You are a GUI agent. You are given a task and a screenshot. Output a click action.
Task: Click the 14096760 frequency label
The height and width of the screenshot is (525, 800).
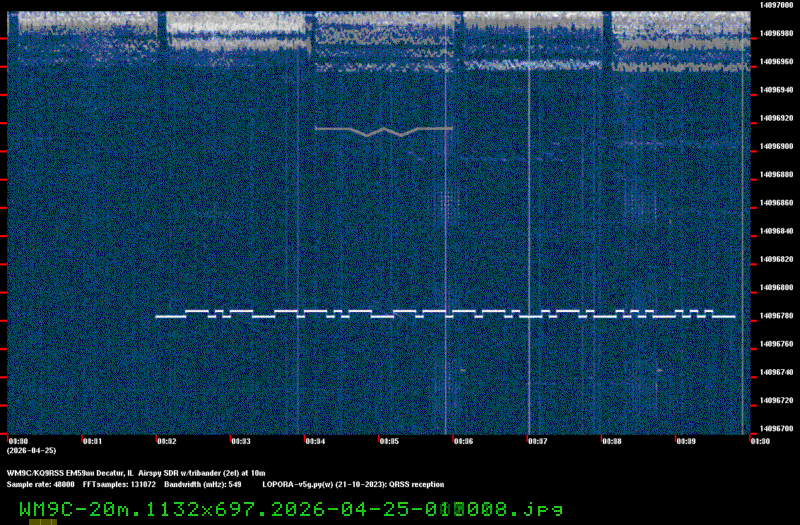(776, 344)
